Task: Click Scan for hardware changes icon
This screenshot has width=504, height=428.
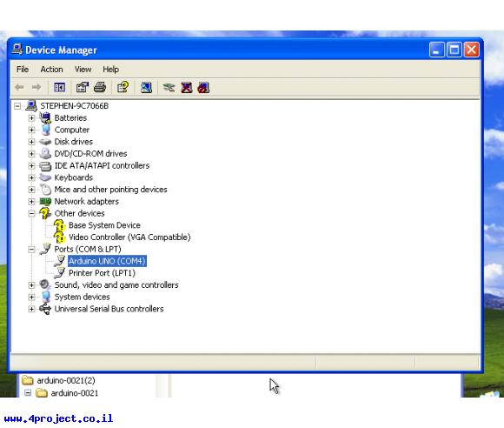Action: (x=146, y=88)
